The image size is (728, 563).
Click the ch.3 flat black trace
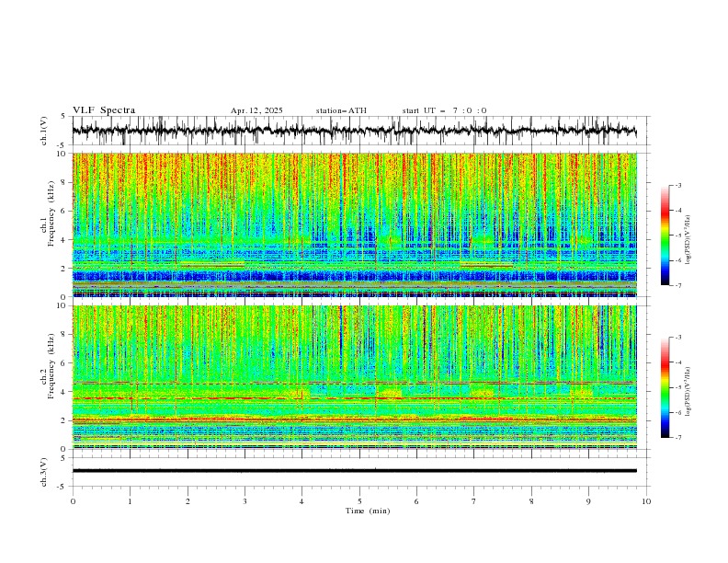click(x=355, y=471)
